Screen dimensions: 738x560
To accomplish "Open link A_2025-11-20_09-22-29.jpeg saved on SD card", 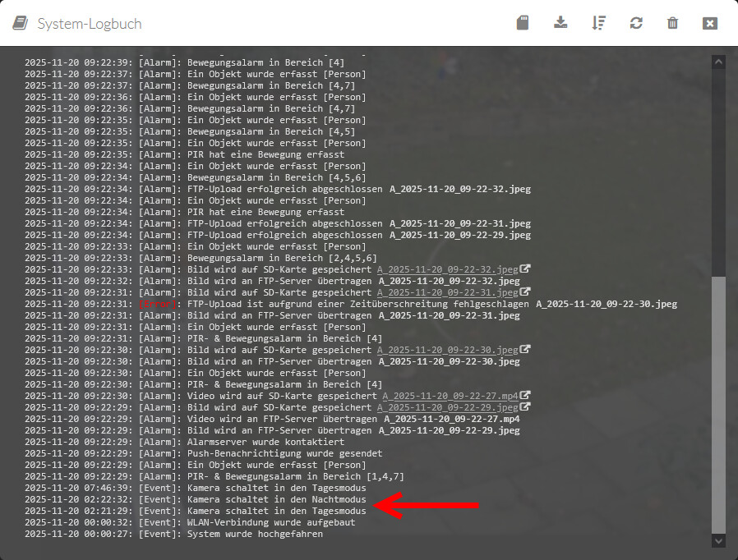I will click(x=448, y=407).
